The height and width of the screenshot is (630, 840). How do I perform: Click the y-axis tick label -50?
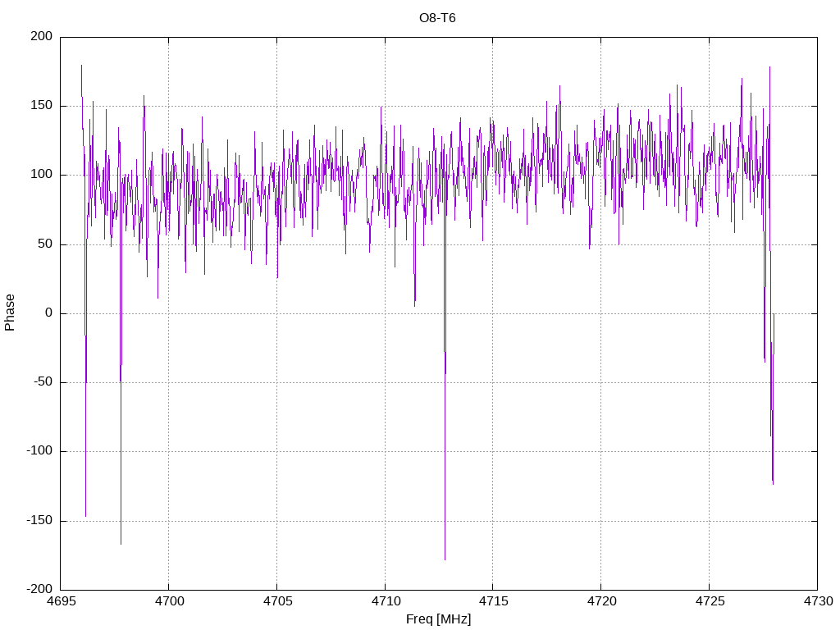point(43,382)
